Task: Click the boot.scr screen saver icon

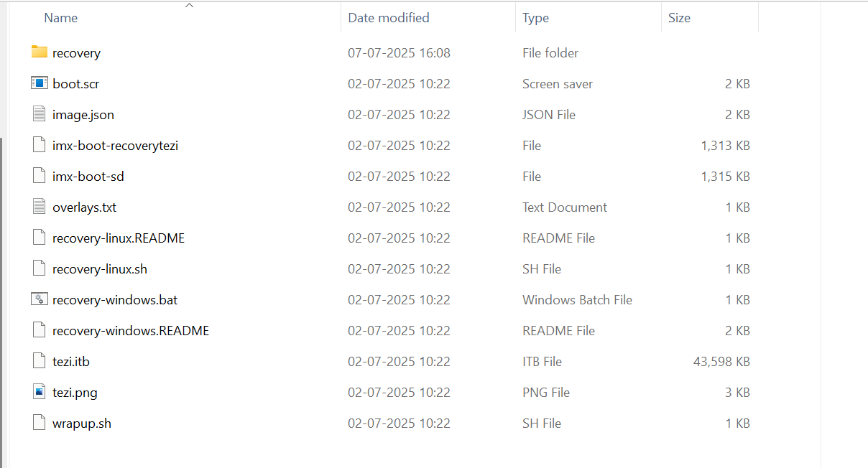Action: [x=40, y=83]
